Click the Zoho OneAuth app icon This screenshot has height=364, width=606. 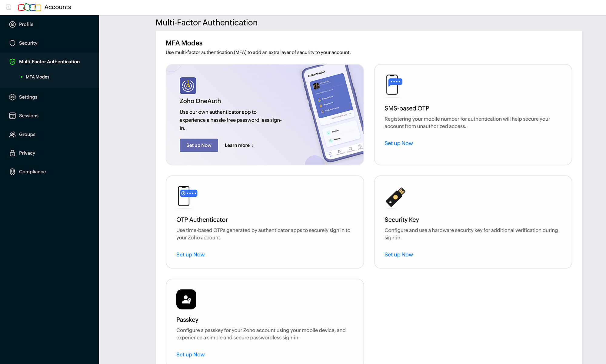(x=188, y=85)
